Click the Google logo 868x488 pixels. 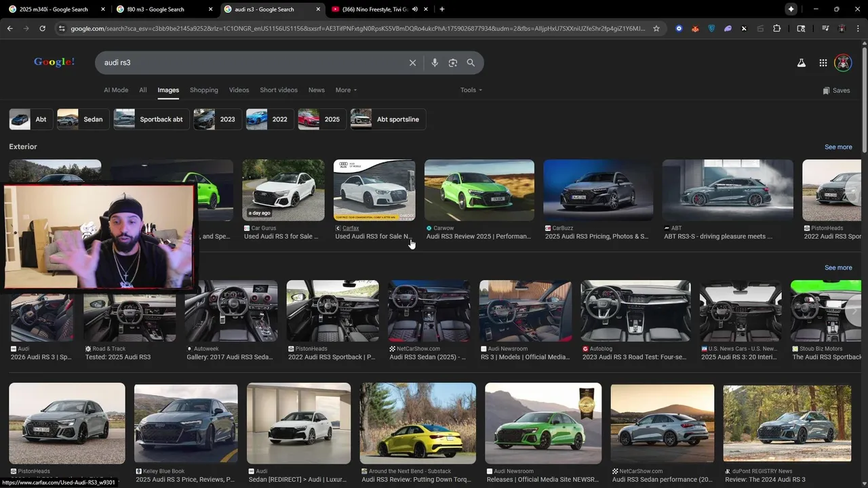(x=54, y=62)
